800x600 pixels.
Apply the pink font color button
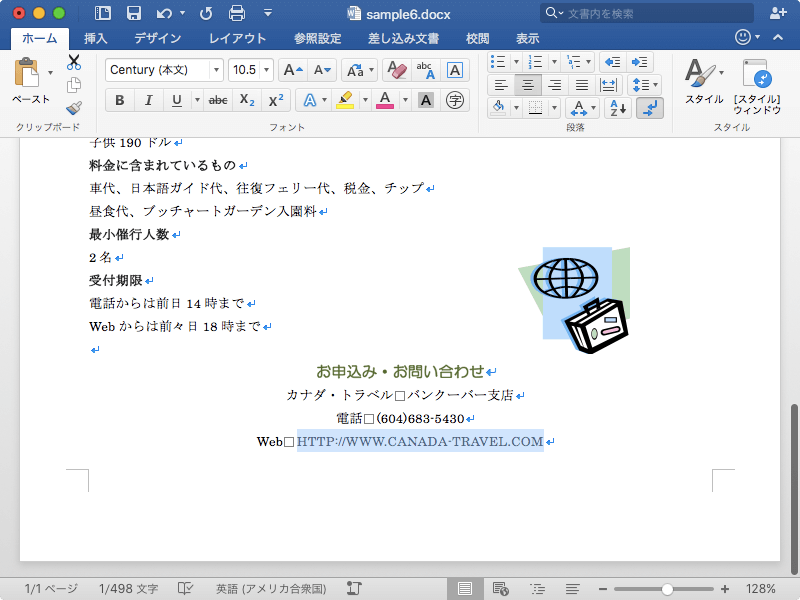tap(385, 100)
